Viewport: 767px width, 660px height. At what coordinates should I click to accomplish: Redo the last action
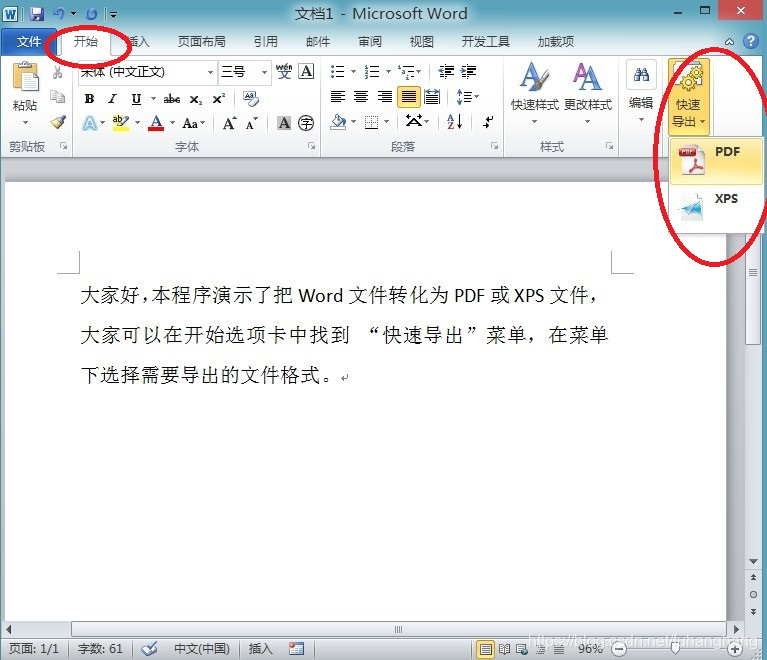(x=91, y=14)
